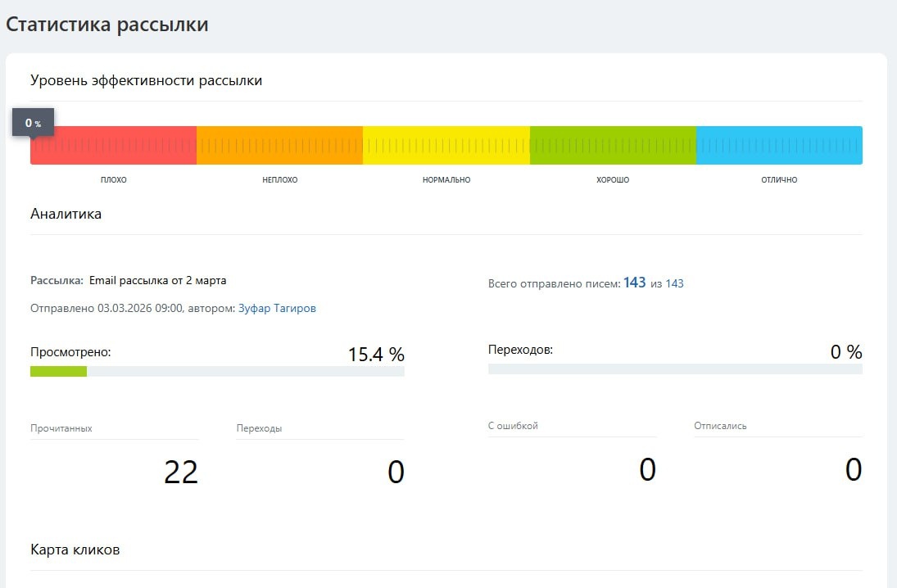Click the Рассылка: label
This screenshot has width=897, height=588.
[57, 281]
